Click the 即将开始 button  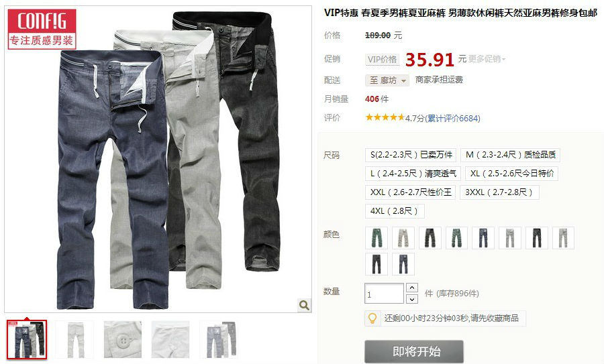point(414,351)
